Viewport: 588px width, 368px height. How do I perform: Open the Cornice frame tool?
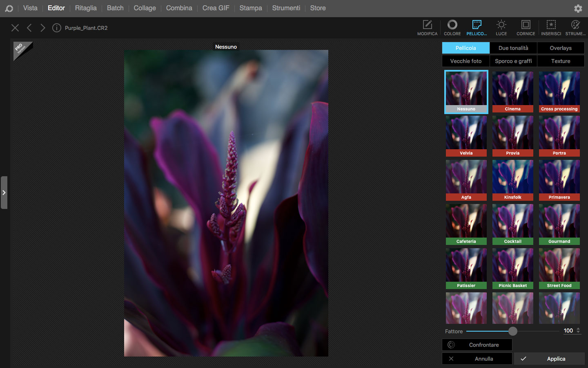coord(526,28)
